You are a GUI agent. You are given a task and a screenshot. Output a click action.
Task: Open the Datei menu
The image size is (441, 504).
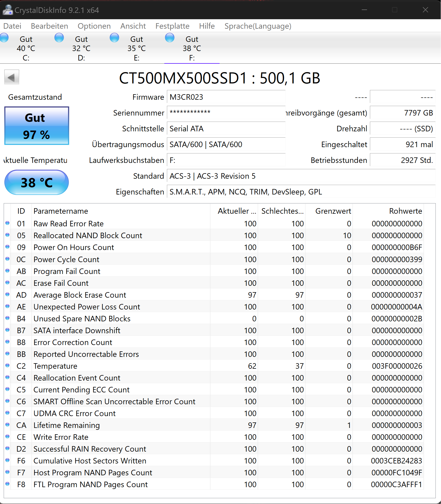12,26
